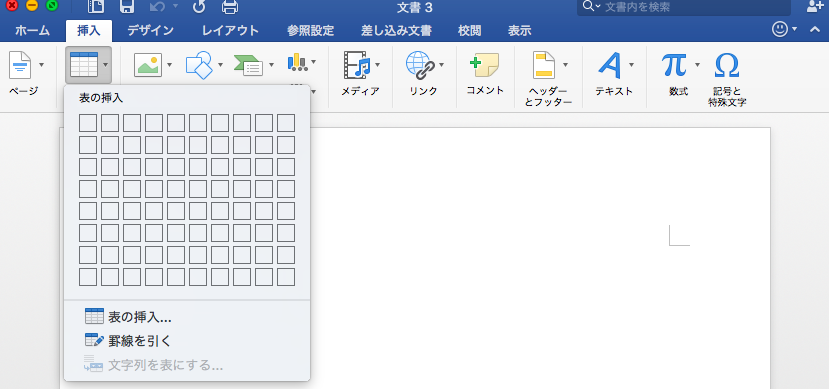Open the Header and Footer dropdown arrow

coord(565,66)
